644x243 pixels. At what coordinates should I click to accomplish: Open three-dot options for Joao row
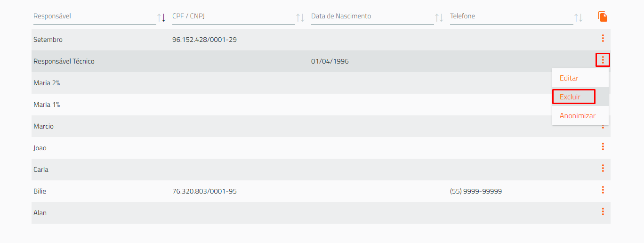pyautogui.click(x=603, y=146)
